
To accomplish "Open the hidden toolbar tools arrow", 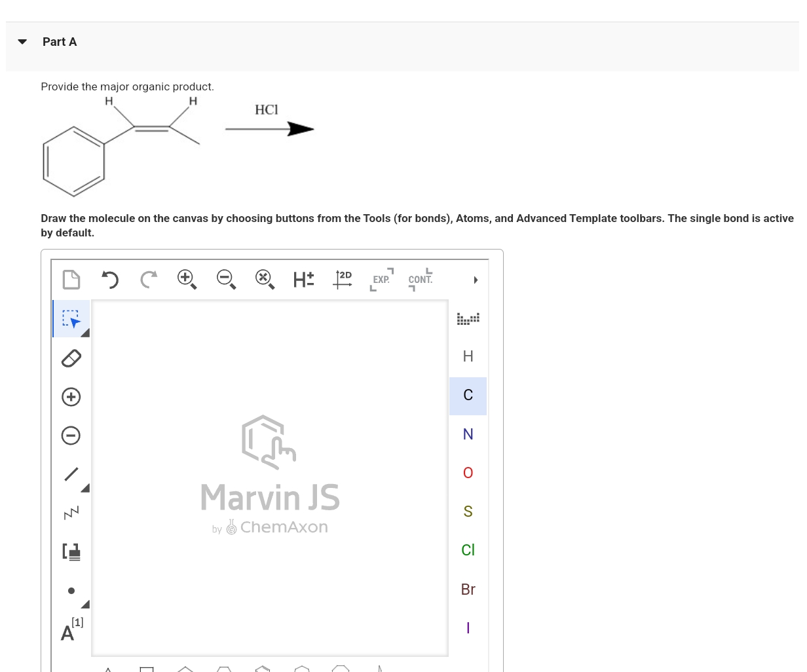I will pyautogui.click(x=476, y=280).
